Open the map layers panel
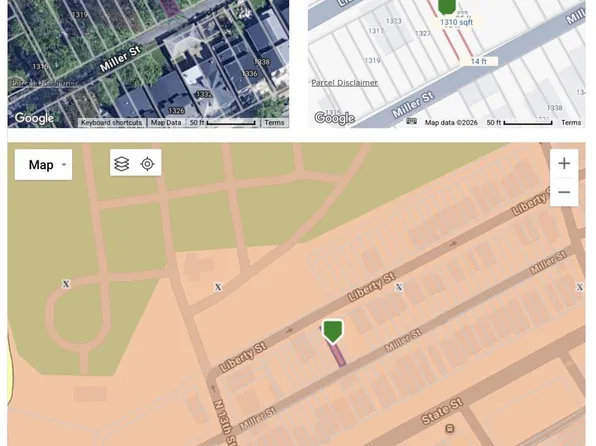596x446 pixels. tap(122, 164)
